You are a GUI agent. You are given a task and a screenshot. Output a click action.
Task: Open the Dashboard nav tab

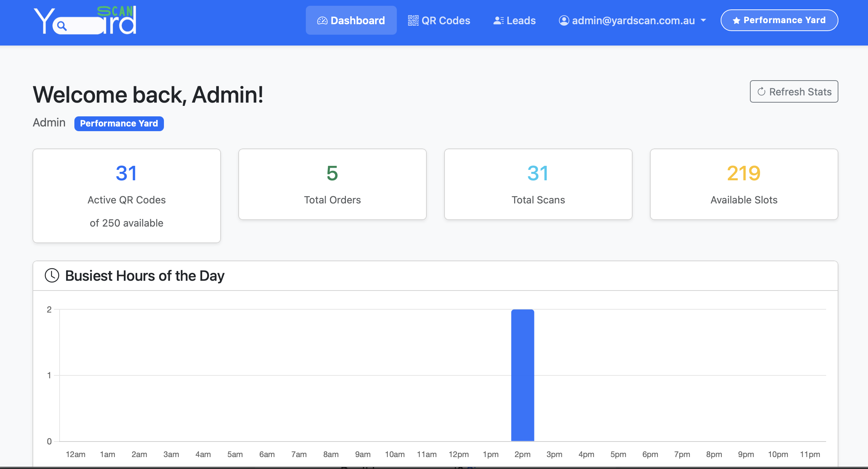(x=351, y=20)
